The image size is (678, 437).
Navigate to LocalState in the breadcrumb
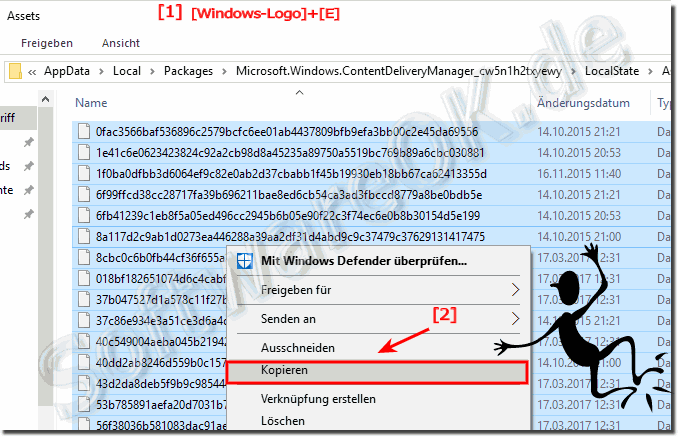coord(612,71)
